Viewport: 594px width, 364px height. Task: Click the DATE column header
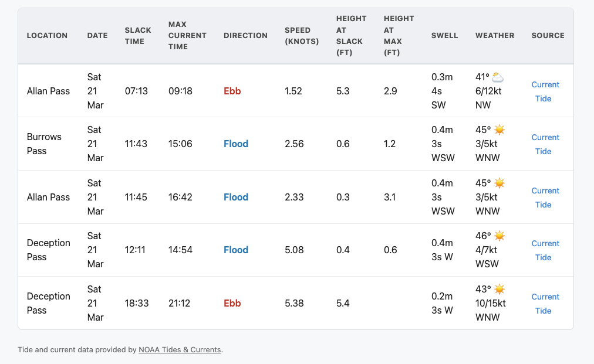coord(97,35)
